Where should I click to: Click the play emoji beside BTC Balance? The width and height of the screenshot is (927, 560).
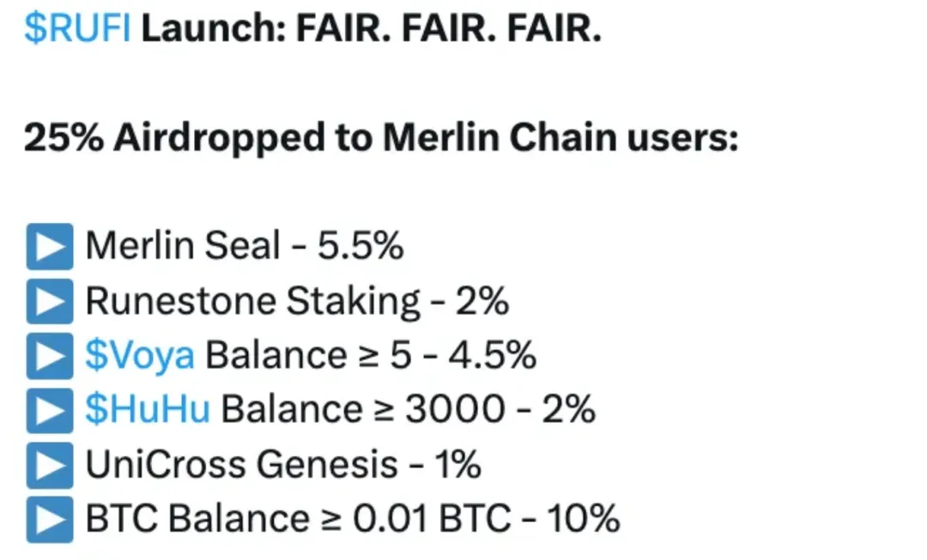pyautogui.click(x=50, y=519)
